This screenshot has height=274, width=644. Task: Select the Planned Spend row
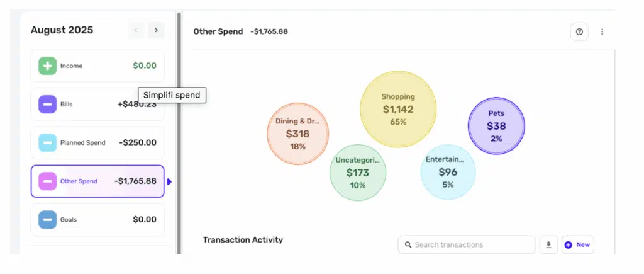coord(97,143)
